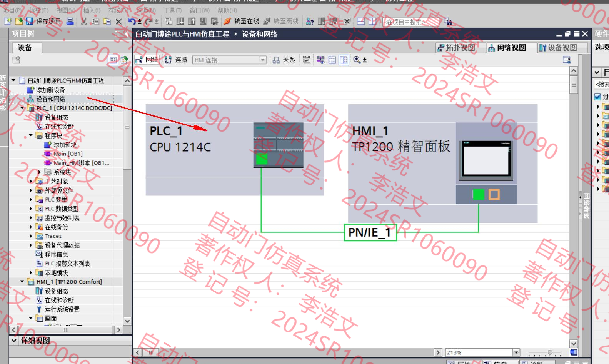Screen dimensions: 609x364
Task: Delete selected object with X icon
Action: click(118, 22)
